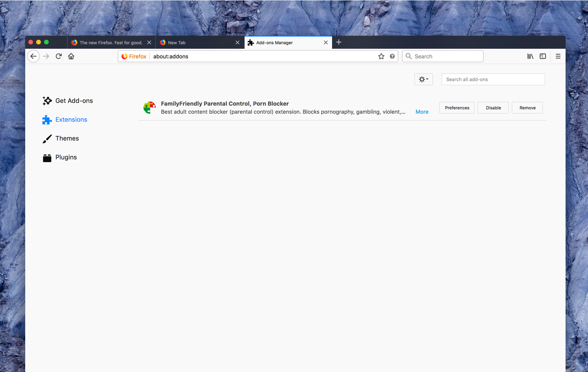This screenshot has height=372, width=588.
Task: Select Extensions category in sidebar
Action: (x=65, y=119)
